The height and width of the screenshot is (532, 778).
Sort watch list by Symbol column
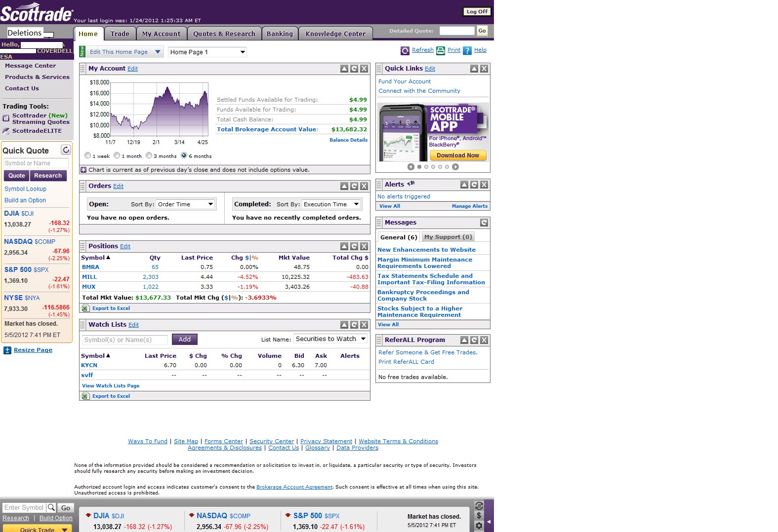[95, 356]
